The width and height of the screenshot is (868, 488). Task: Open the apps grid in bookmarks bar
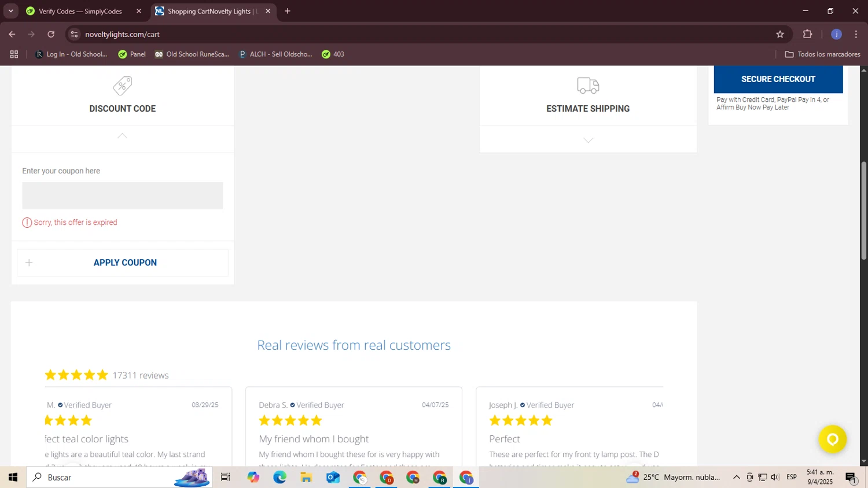[x=14, y=54]
